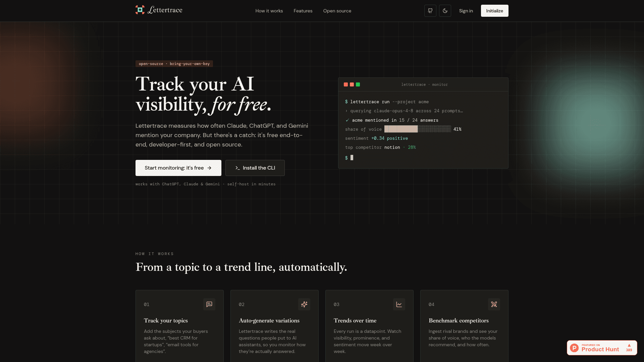Viewport: 644px width, 362px height.
Task: Click the Benchmark competitors heading
Action: (x=459, y=320)
